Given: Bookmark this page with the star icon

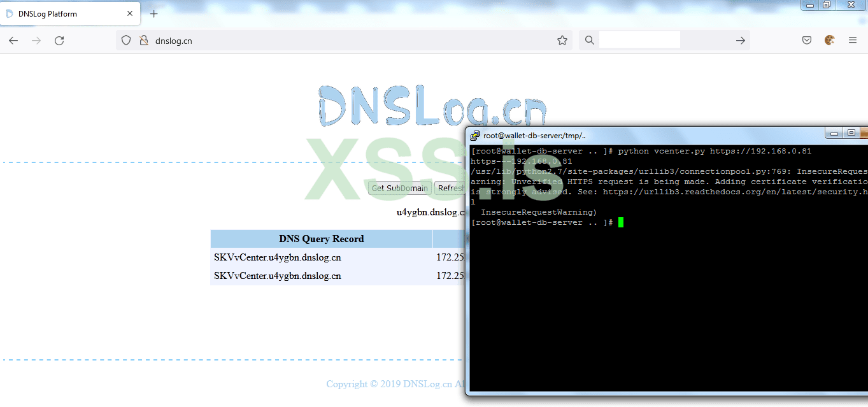Looking at the screenshot, I should coord(562,40).
